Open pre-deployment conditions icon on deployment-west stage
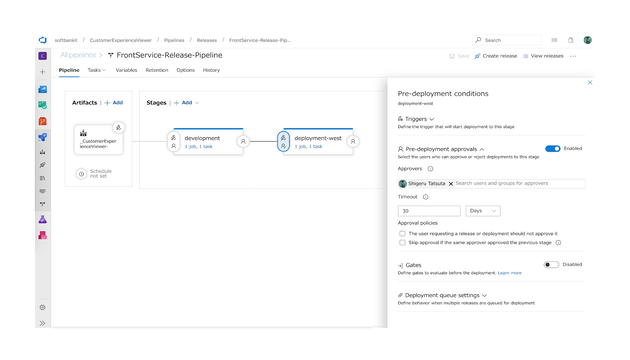This screenshot has width=630, height=360. (283, 141)
